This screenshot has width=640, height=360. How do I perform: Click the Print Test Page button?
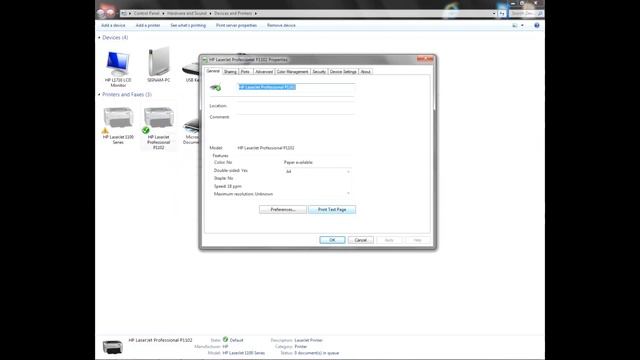click(332, 209)
